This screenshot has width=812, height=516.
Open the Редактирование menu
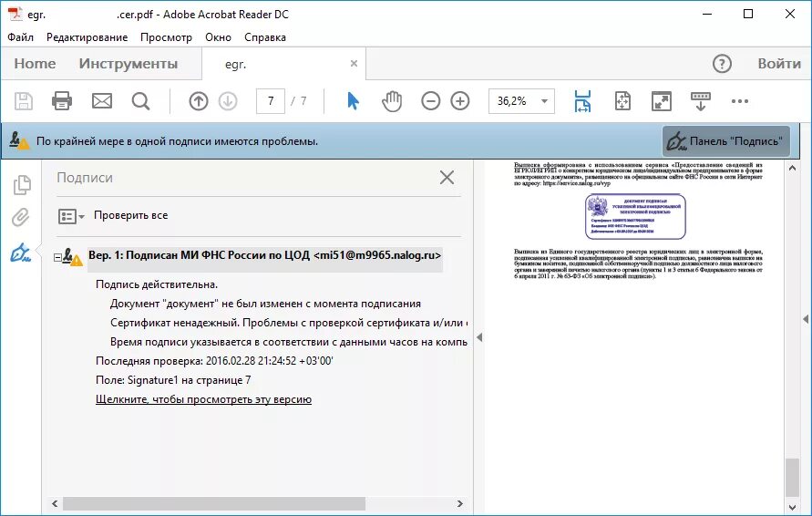pos(87,37)
